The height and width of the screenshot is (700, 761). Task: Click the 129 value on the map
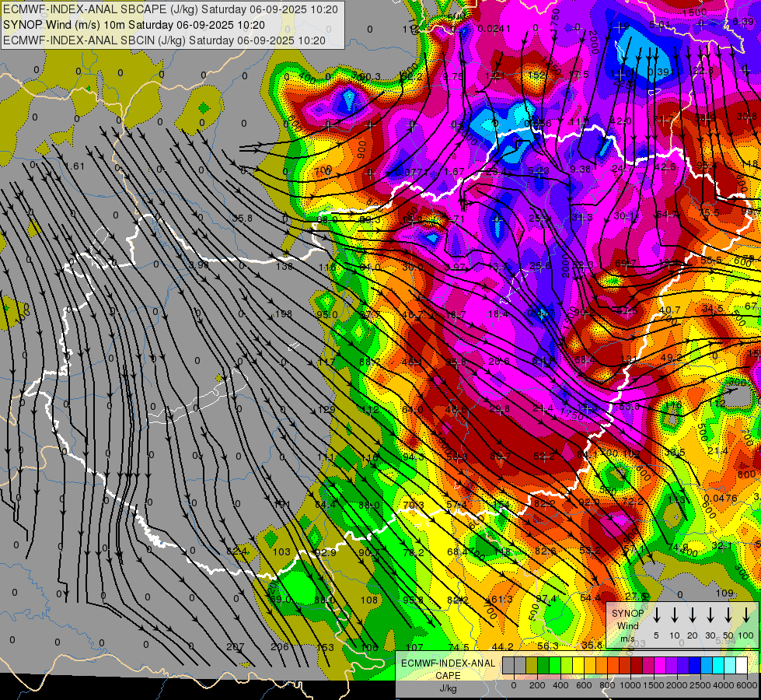click(x=326, y=410)
